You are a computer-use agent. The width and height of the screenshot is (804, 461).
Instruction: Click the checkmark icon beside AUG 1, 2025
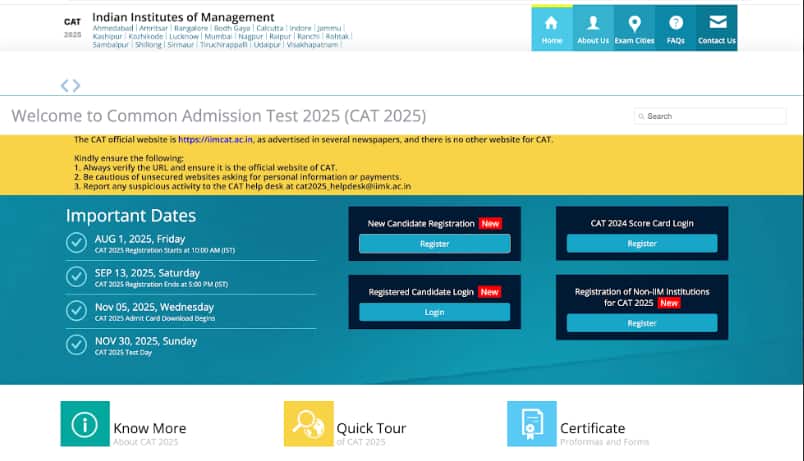click(76, 243)
